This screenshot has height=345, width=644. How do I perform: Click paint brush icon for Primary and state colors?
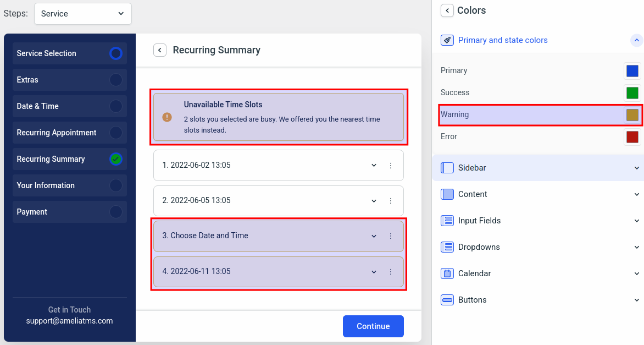tap(447, 40)
